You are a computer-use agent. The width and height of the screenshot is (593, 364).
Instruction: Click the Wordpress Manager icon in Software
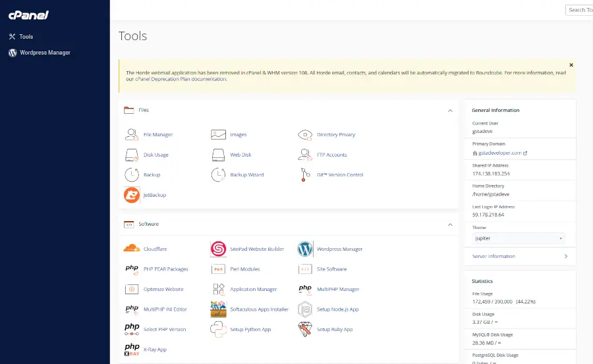click(x=305, y=249)
